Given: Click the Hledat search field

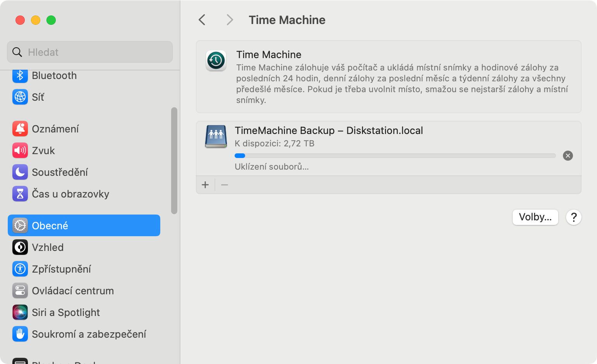Looking at the screenshot, I should [90, 52].
